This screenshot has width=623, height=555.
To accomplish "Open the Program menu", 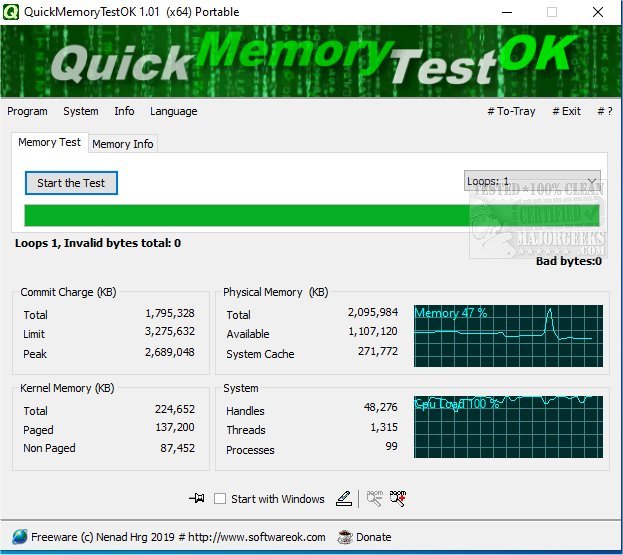I will coord(27,111).
